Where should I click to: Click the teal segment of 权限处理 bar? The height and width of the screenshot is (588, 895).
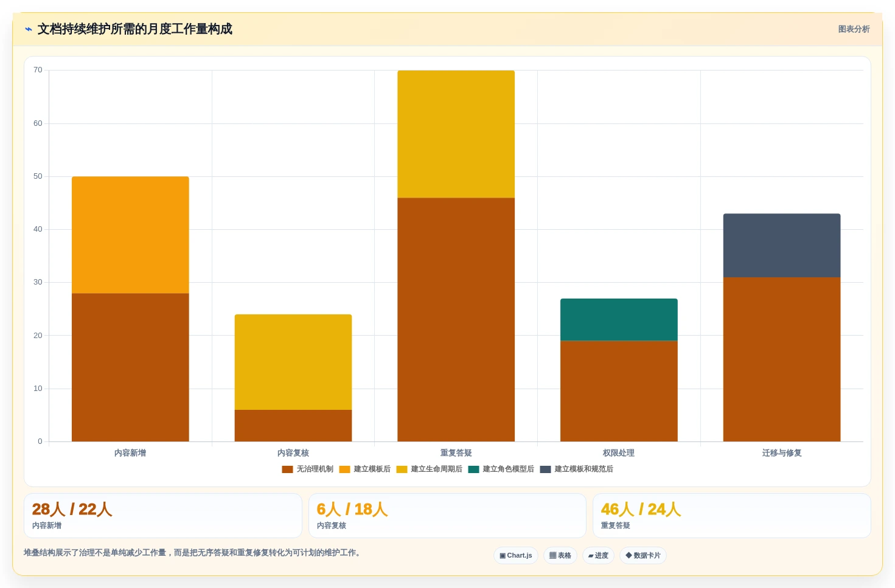tap(619, 319)
